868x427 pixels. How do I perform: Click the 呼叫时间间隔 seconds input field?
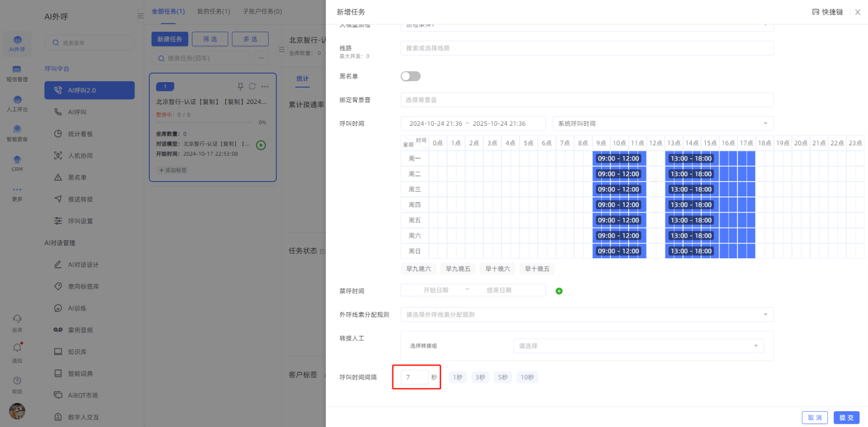pyautogui.click(x=414, y=378)
